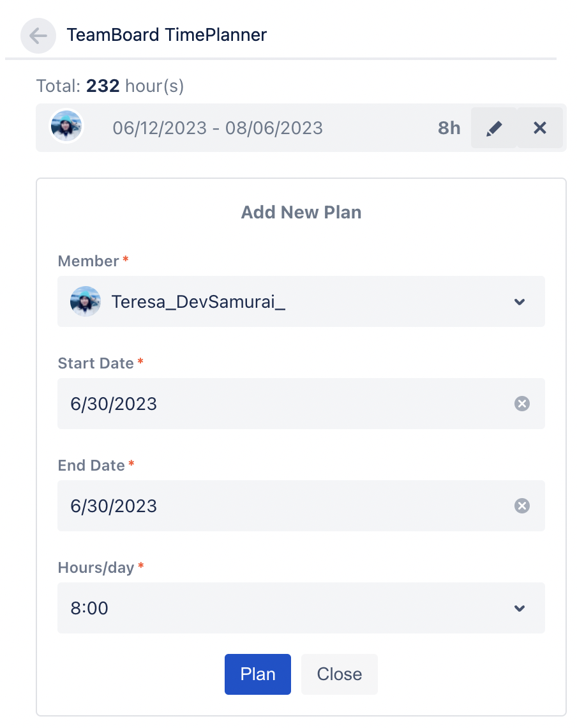Clear the Start Date value
Image resolution: width=577 pixels, height=728 pixels.
tap(522, 404)
